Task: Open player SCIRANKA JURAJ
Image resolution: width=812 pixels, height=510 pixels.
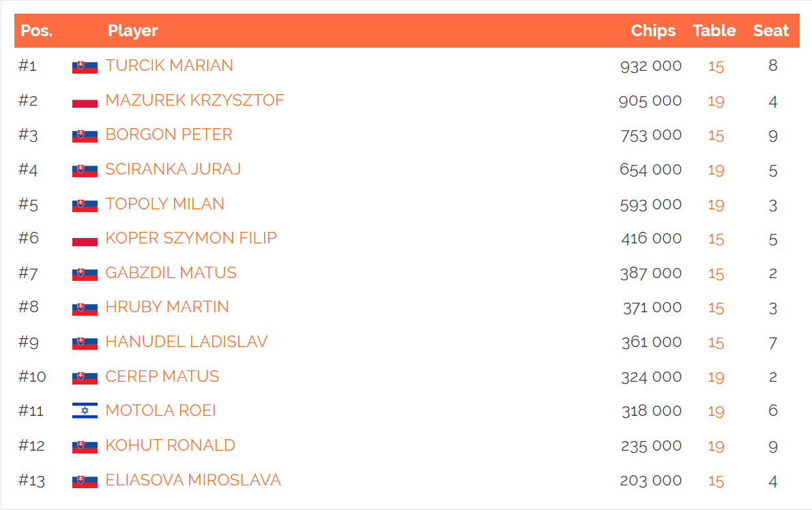Action: [173, 169]
